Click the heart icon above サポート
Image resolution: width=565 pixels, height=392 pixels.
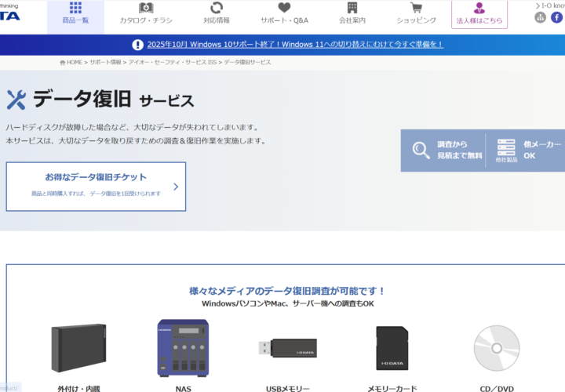point(284,8)
